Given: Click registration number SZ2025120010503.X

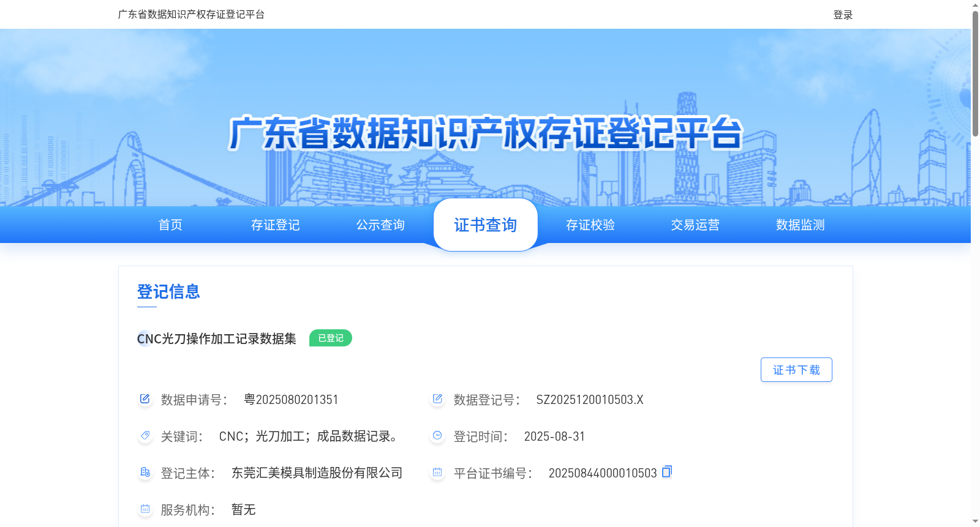Looking at the screenshot, I should point(590,400).
